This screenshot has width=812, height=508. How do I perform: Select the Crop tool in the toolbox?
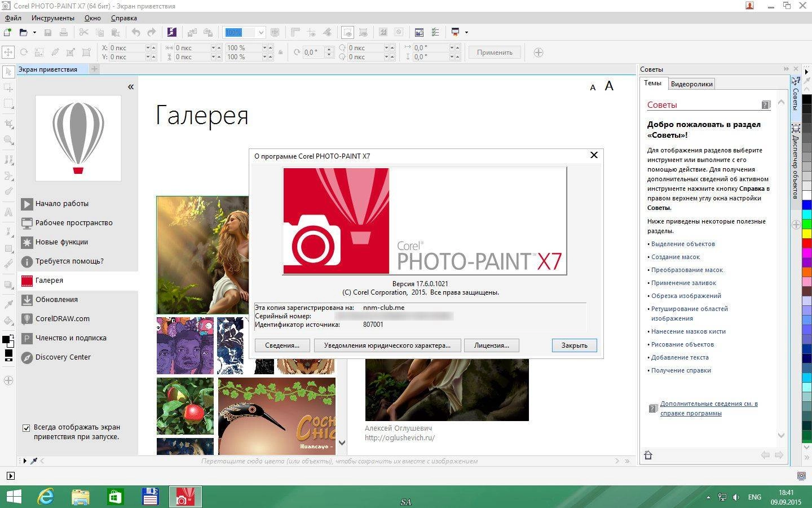tap(8, 124)
